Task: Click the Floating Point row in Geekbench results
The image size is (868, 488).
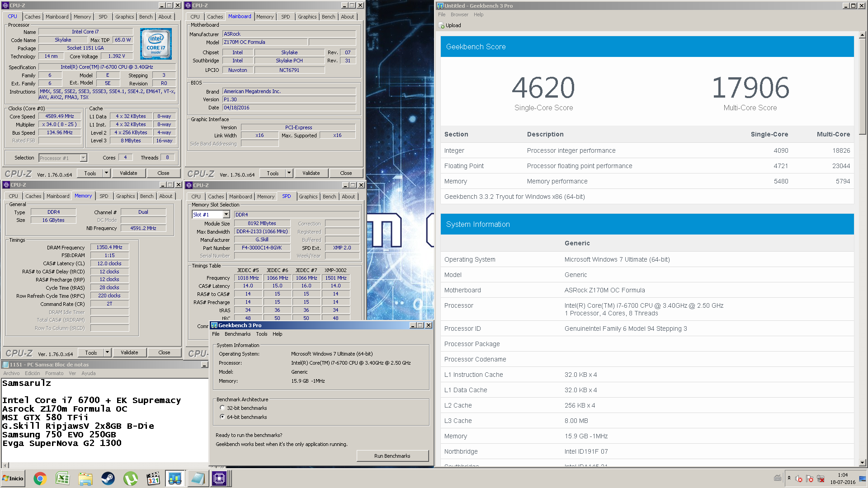Action: [647, 166]
